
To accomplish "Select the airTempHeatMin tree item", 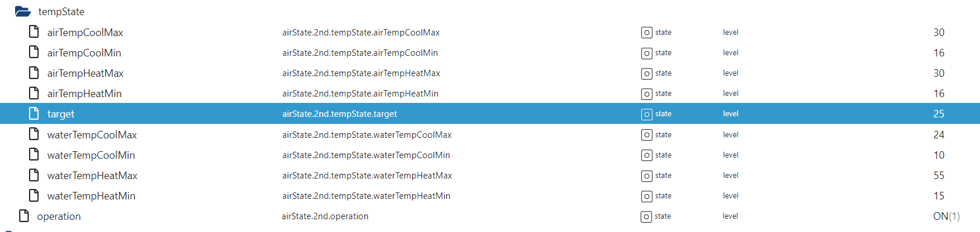I will click(x=84, y=94).
